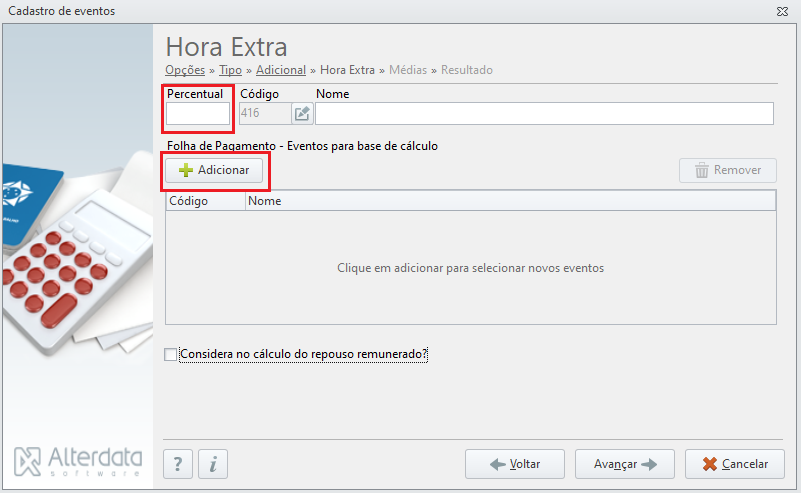801x494 pixels.
Task: Open the Tipo breadcrumb link
Action: pyautogui.click(x=230, y=70)
